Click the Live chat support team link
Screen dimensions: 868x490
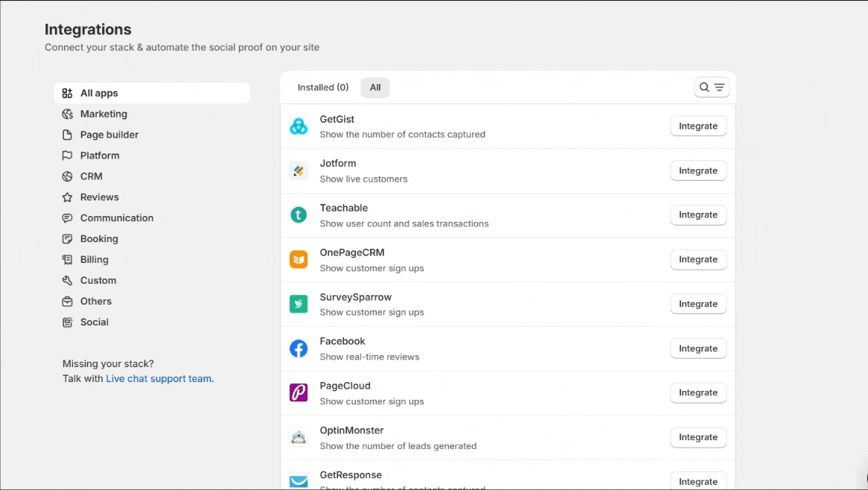coord(159,378)
